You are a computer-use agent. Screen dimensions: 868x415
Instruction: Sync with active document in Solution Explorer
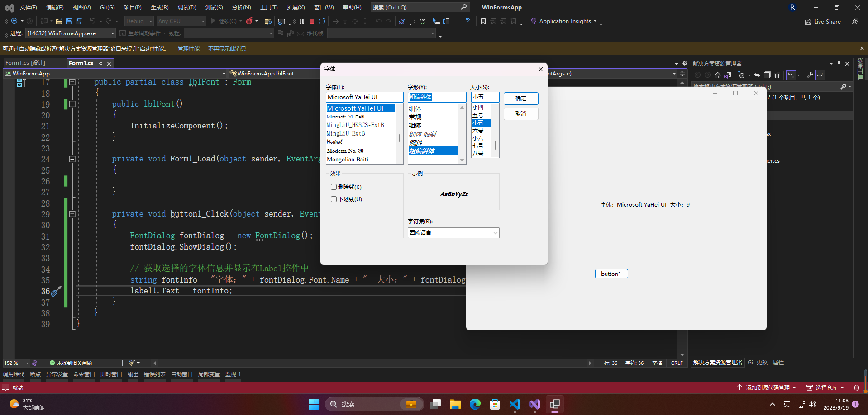757,75
